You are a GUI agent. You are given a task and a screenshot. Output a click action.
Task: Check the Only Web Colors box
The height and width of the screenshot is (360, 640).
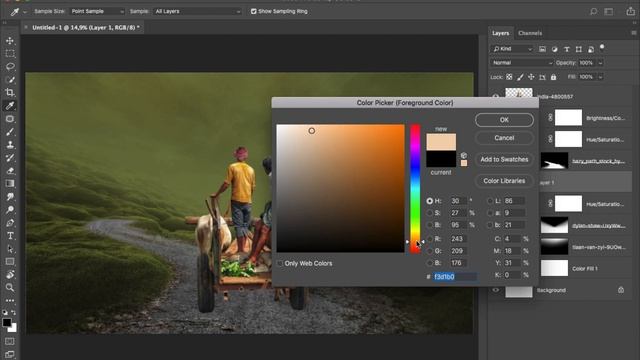[x=280, y=264]
